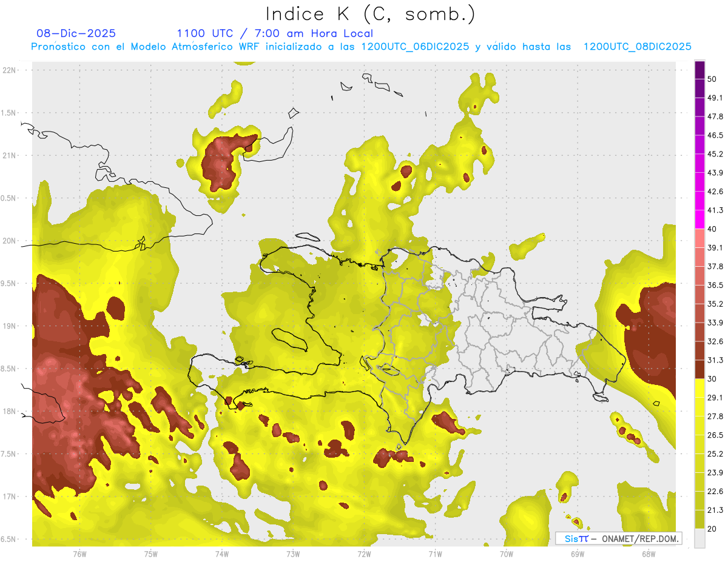
Task: Click the "70W" longitude label
Action: [506, 554]
